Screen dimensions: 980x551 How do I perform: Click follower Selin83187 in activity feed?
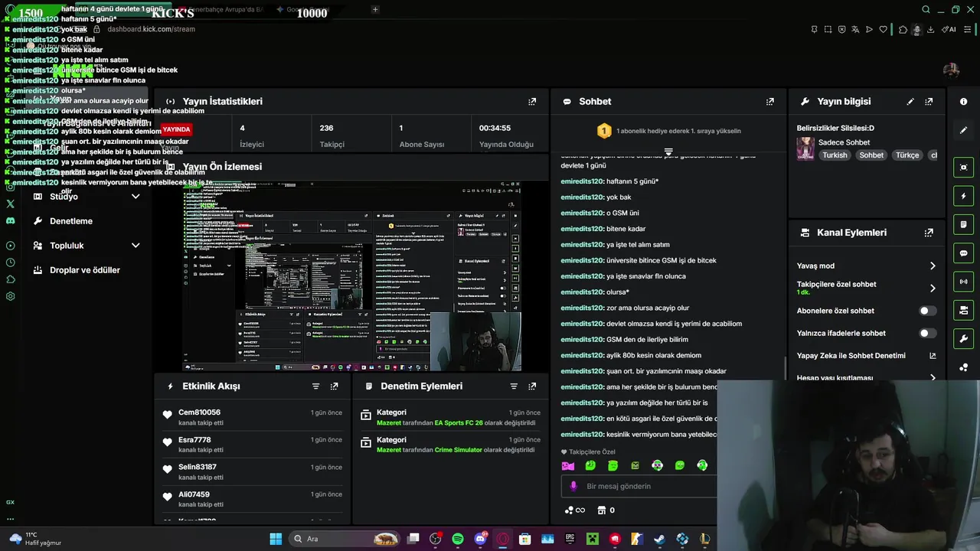click(x=198, y=467)
